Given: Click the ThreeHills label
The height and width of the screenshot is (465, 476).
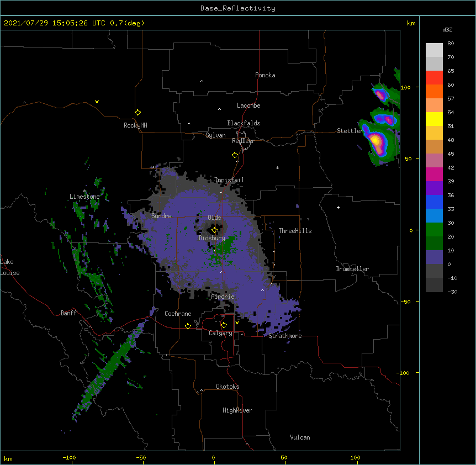Looking at the screenshot, I should coord(295,231).
